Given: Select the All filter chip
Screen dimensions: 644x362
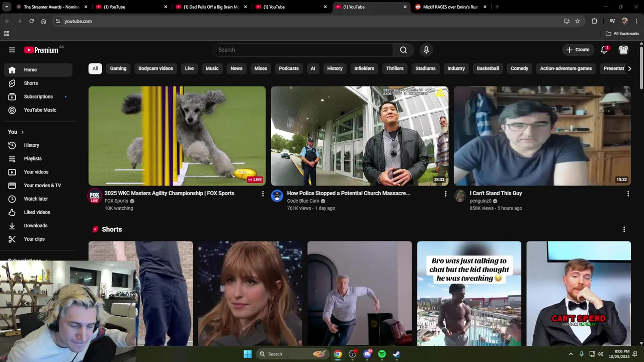Looking at the screenshot, I should (95, 68).
